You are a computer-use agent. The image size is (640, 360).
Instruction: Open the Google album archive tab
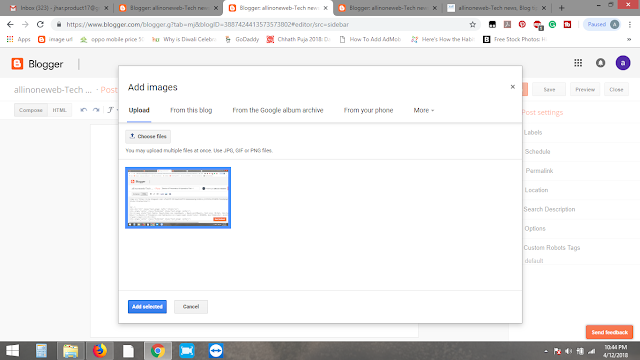pos(278,110)
